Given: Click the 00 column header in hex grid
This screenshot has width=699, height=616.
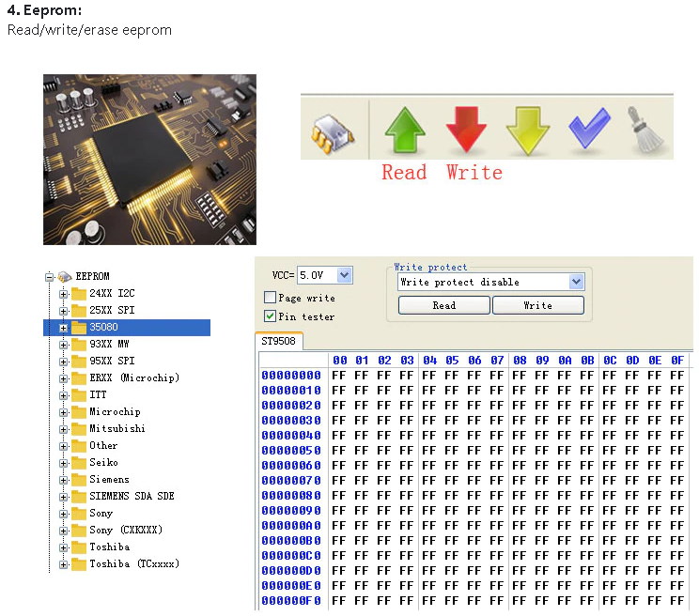Looking at the screenshot, I should [340, 361].
